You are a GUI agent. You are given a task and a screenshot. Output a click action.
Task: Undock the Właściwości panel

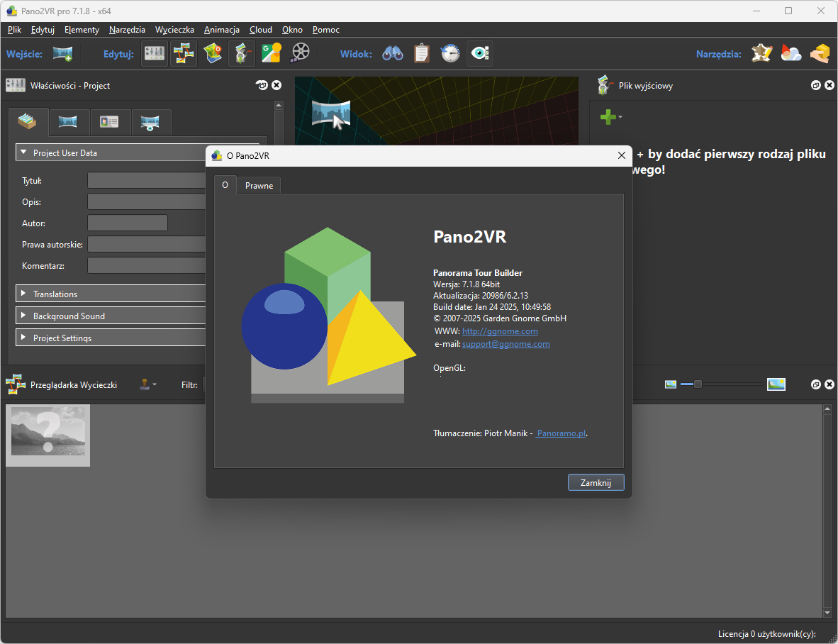pos(262,85)
